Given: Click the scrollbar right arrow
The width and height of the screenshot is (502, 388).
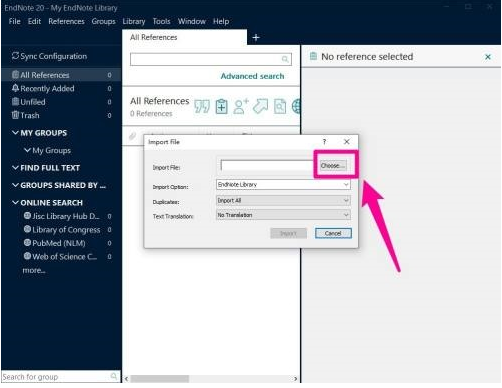Looking at the screenshot, I should point(295,379).
